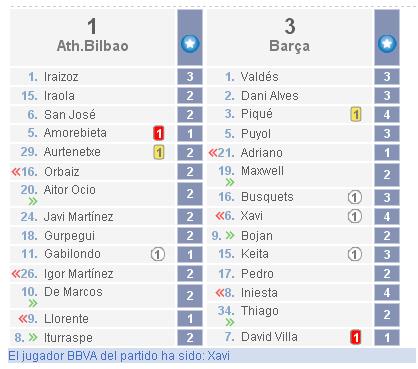Click Piqué's yellow card icon
Viewport: 418px width, 369px height.
[x=356, y=114]
